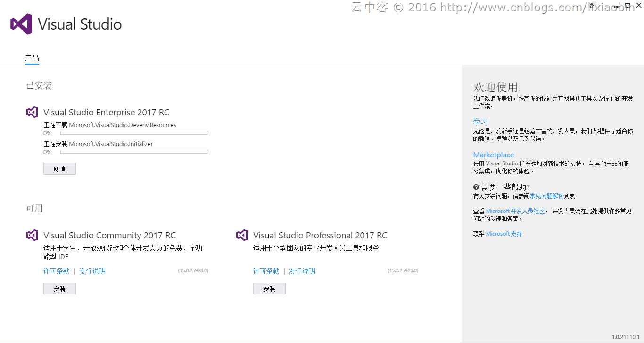Click the Professional version number (15.0.25928.0)
The image size is (644, 343).
pos(403,271)
